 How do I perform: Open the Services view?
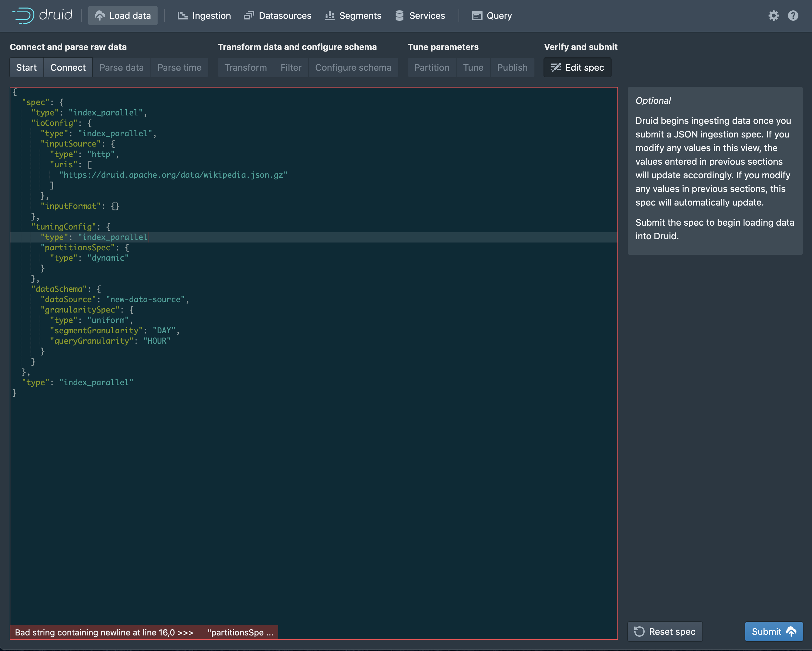[420, 16]
